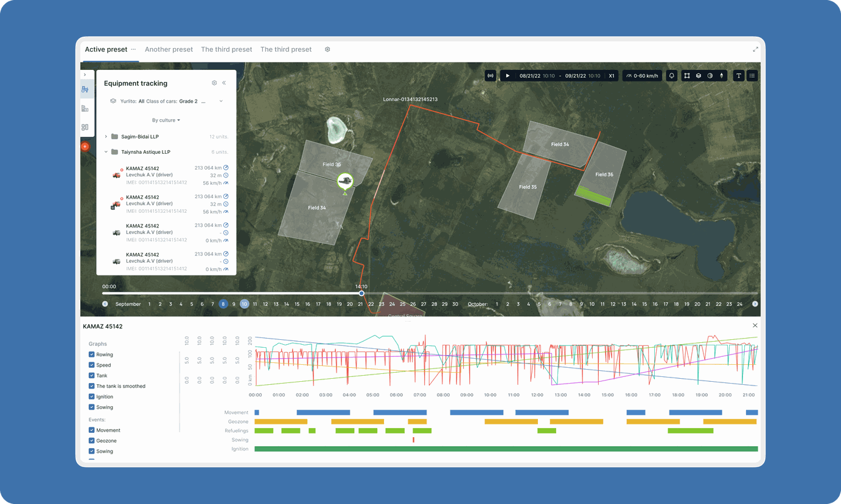
Task: Uncheck the Tank graph checkbox
Action: 91,376
